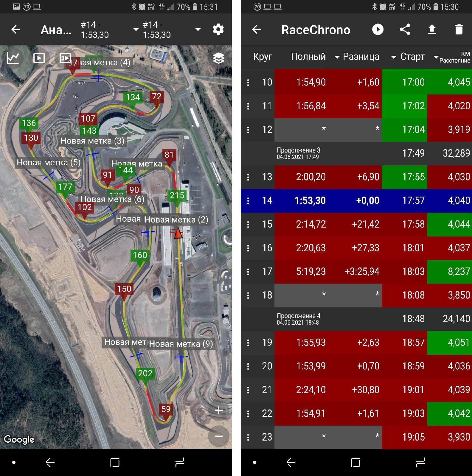This screenshot has width=472, height=476.
Task: Open options menu for lap 22
Action: [248, 413]
